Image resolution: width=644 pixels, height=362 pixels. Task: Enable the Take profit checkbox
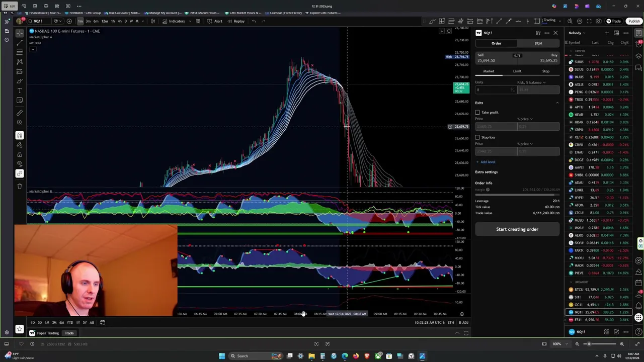coord(477,113)
